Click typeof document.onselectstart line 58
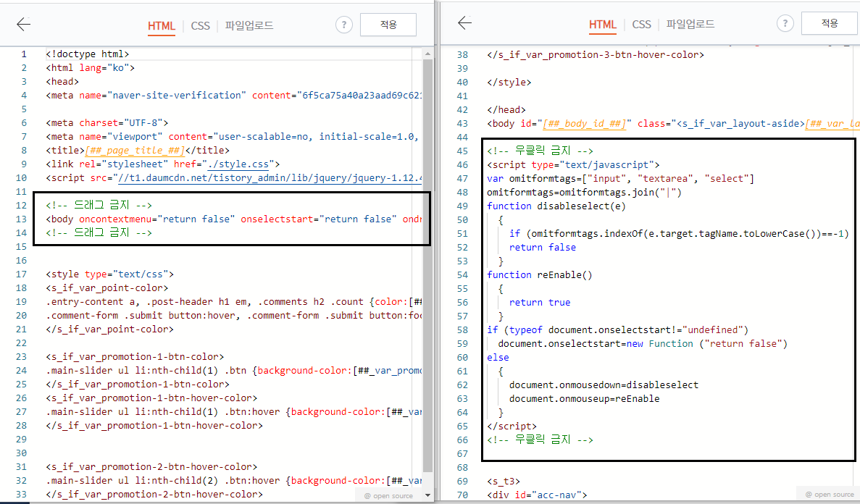Image resolution: width=860 pixels, height=504 pixels. pyautogui.click(x=617, y=329)
